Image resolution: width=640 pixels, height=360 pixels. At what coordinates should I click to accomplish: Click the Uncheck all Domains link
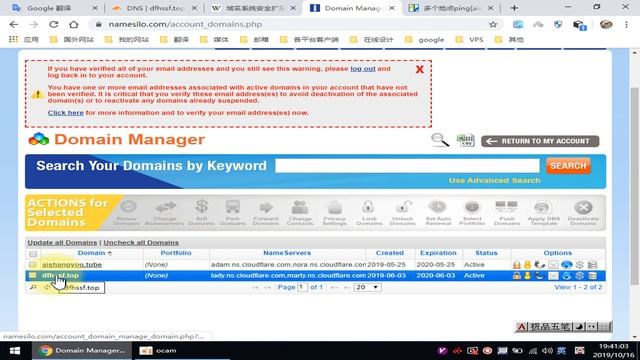(141, 242)
